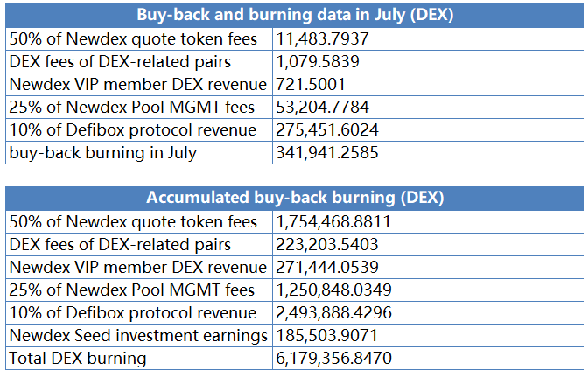
Task: Click the 'buy-back burning in July' label
Action: click(x=102, y=153)
